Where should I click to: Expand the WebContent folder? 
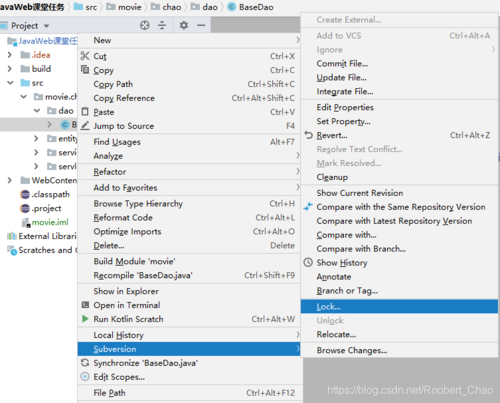tap(10, 180)
